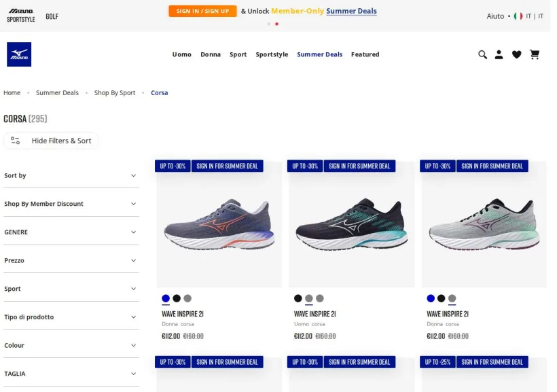The height and width of the screenshot is (392, 557).
Task: Follow the Summer Deals banner link
Action: click(x=351, y=11)
